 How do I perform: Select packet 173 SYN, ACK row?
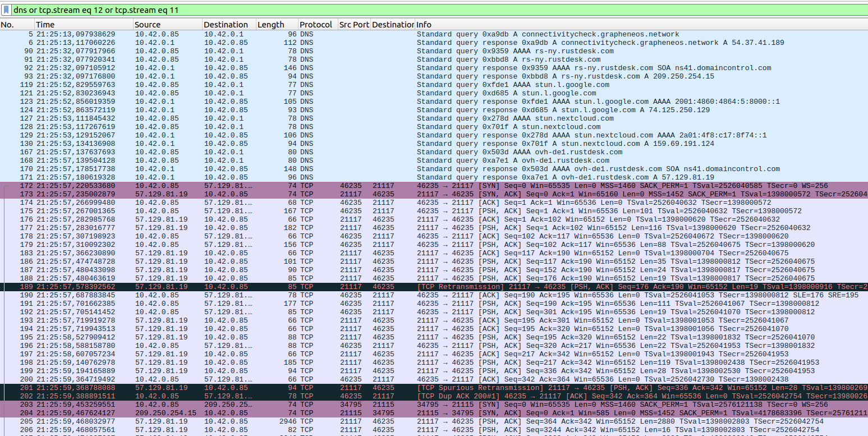337,194
